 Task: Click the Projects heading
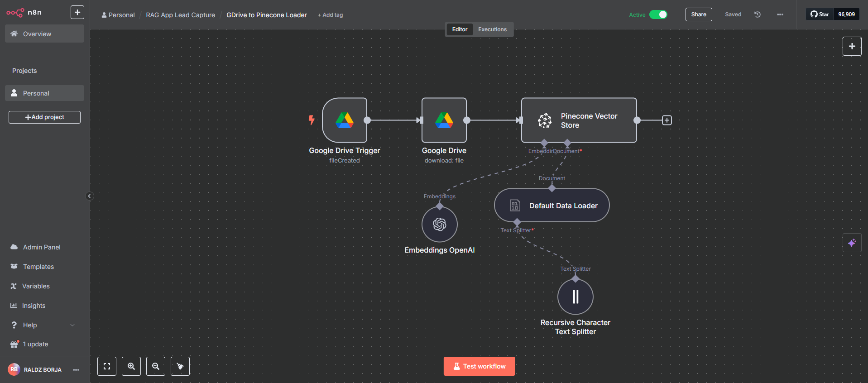24,71
